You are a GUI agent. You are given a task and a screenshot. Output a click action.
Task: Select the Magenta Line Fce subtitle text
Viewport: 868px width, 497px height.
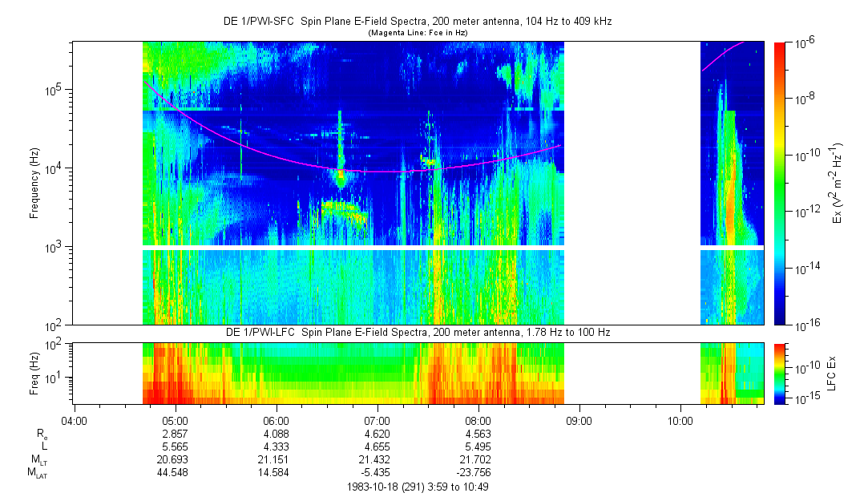pos(417,33)
